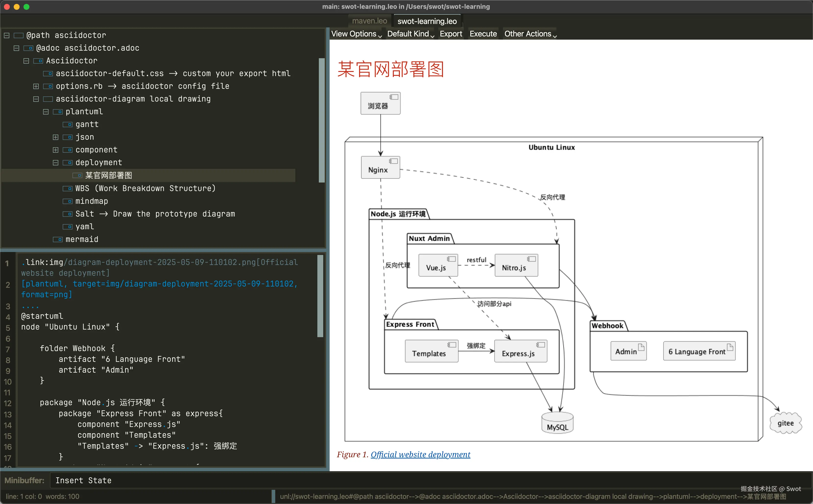Click the node icon box beside gantt
813x504 pixels.
[67, 124]
